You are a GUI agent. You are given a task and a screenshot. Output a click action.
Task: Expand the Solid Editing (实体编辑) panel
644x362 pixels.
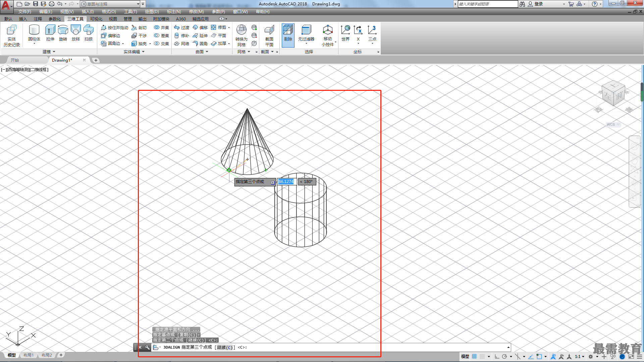(x=134, y=52)
